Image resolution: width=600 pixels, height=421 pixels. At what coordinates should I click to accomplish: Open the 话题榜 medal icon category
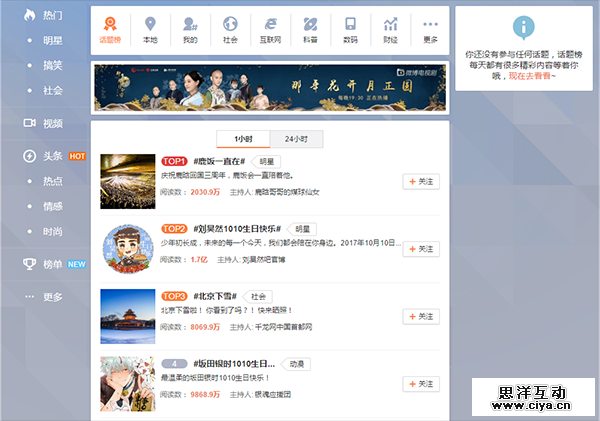111,30
